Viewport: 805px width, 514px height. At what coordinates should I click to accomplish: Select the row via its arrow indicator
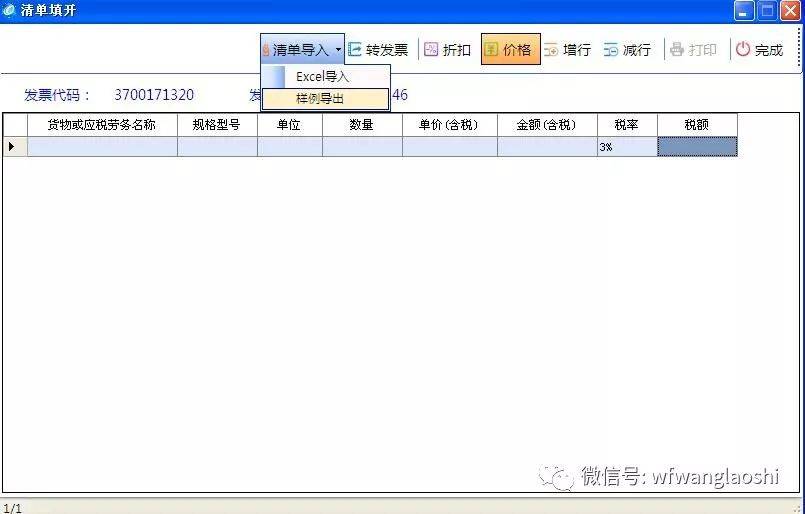pos(12,147)
